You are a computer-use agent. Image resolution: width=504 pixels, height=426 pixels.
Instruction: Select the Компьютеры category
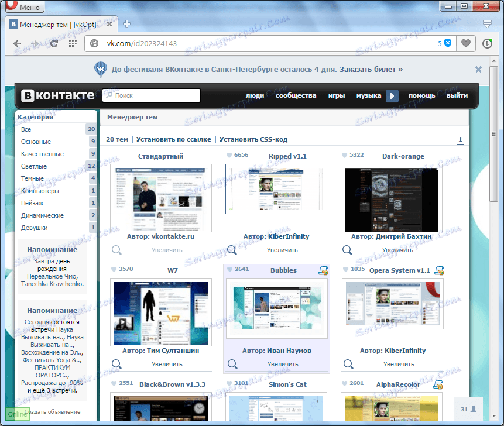tap(56, 191)
